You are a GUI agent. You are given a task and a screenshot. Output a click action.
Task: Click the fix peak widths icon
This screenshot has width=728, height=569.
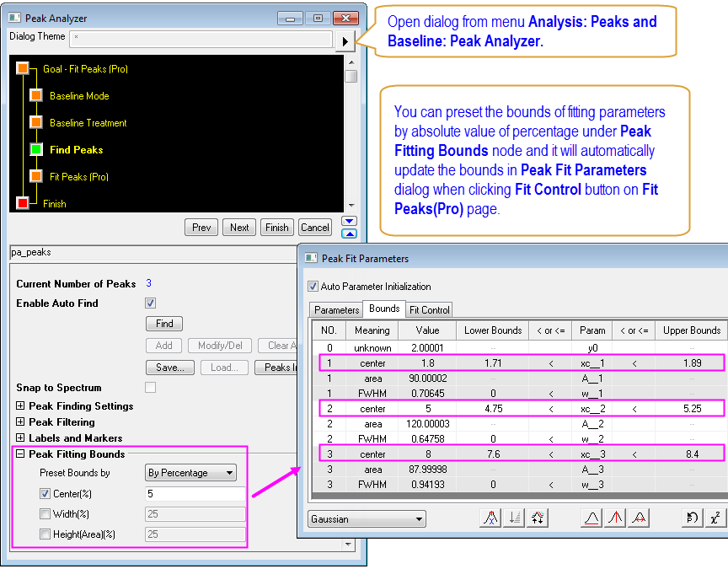point(639,518)
